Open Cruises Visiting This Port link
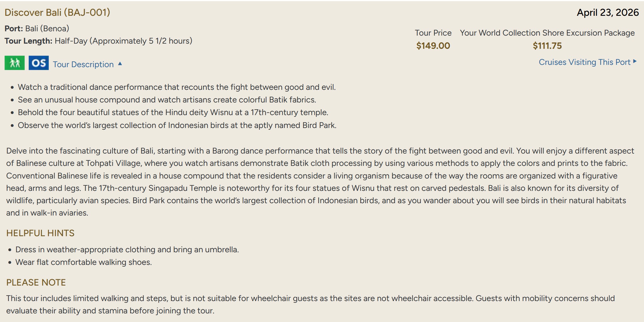644x322 pixels. [x=584, y=62]
